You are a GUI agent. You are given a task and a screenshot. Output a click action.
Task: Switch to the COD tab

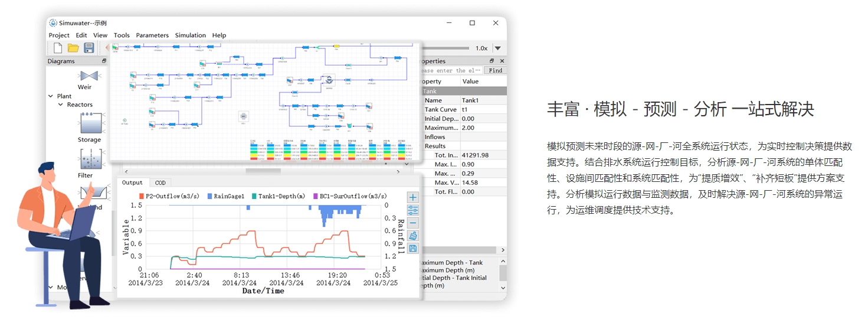(x=160, y=183)
